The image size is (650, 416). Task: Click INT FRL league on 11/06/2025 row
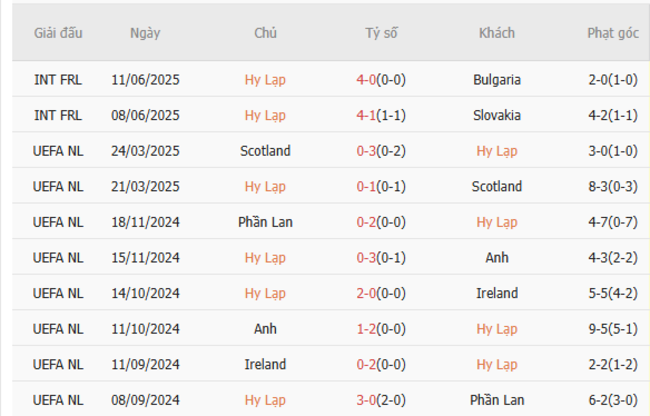(x=59, y=79)
